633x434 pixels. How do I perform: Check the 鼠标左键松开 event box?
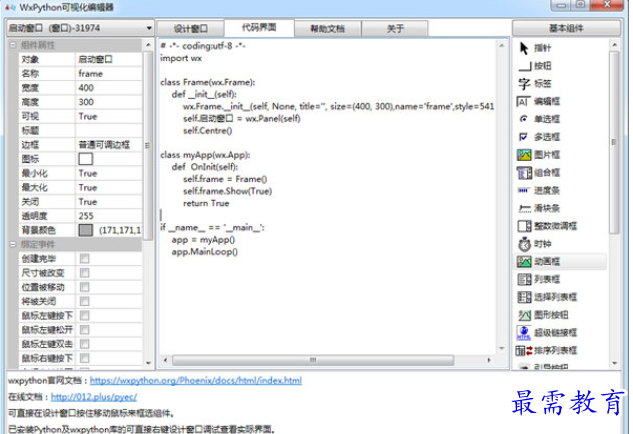click(84, 330)
